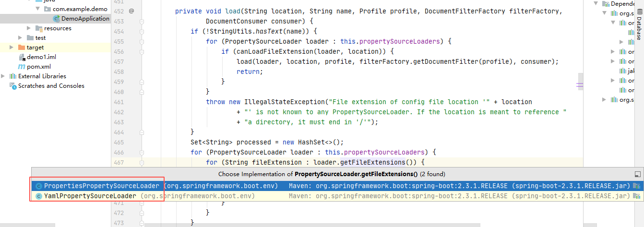Toggle code fold marker on line 454
This screenshot has height=227, width=644.
(142, 31)
